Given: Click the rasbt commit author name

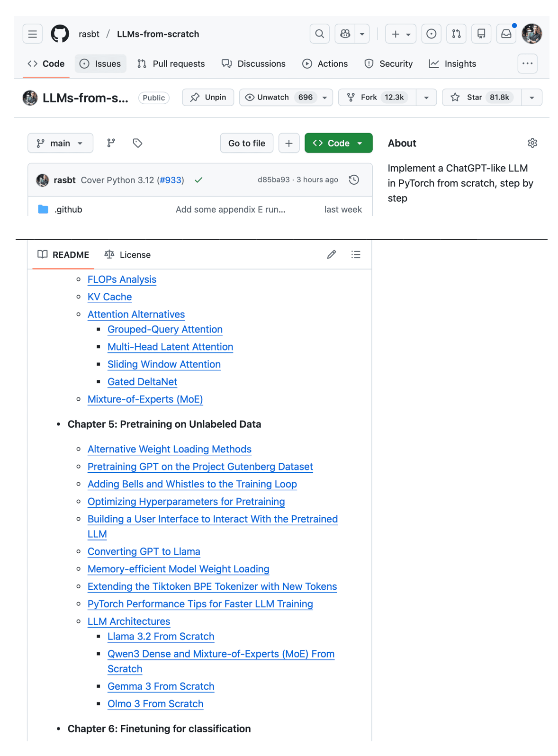Looking at the screenshot, I should click(x=64, y=180).
